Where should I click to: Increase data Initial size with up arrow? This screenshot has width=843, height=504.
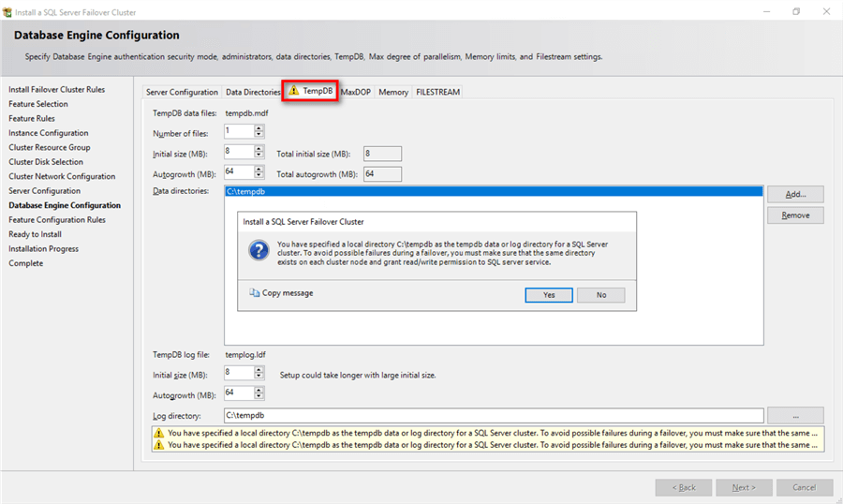pos(259,148)
